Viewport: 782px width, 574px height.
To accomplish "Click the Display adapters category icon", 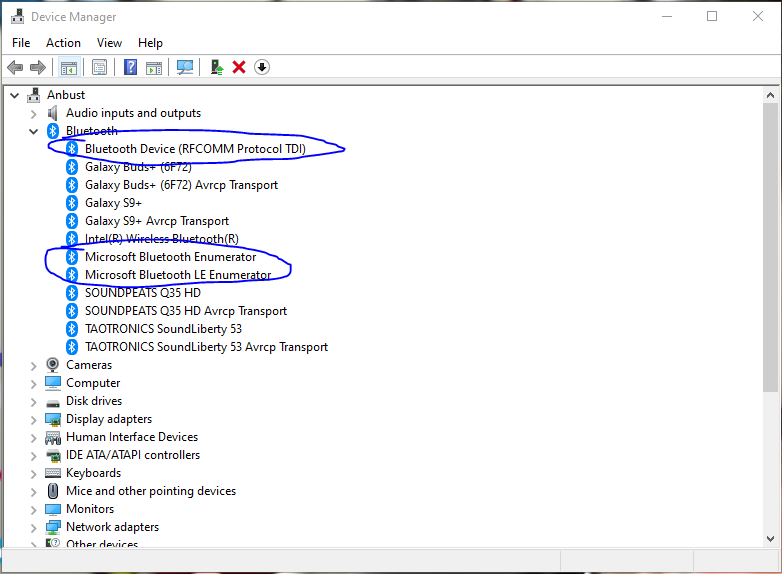I will point(53,419).
